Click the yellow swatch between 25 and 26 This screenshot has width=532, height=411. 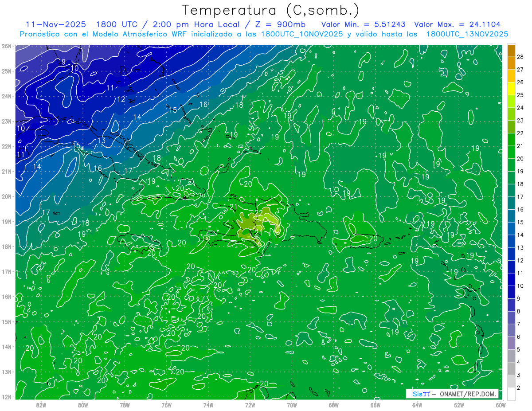pyautogui.click(x=511, y=89)
